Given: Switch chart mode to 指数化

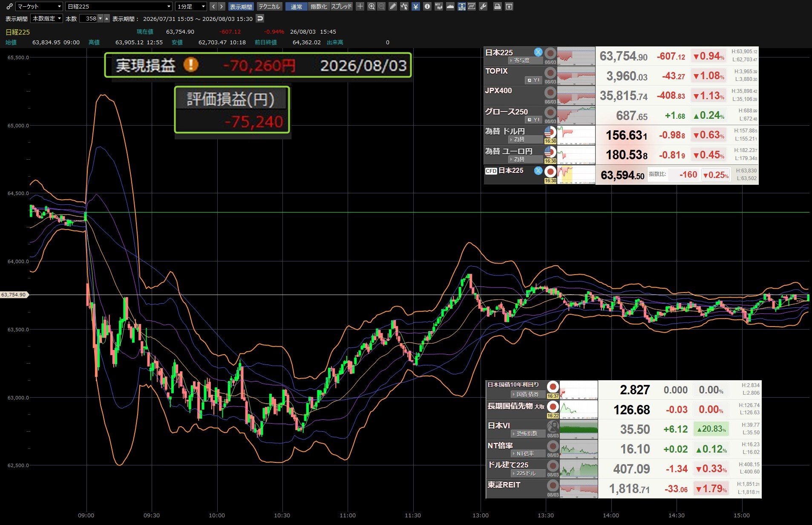Looking at the screenshot, I should coord(319,6).
